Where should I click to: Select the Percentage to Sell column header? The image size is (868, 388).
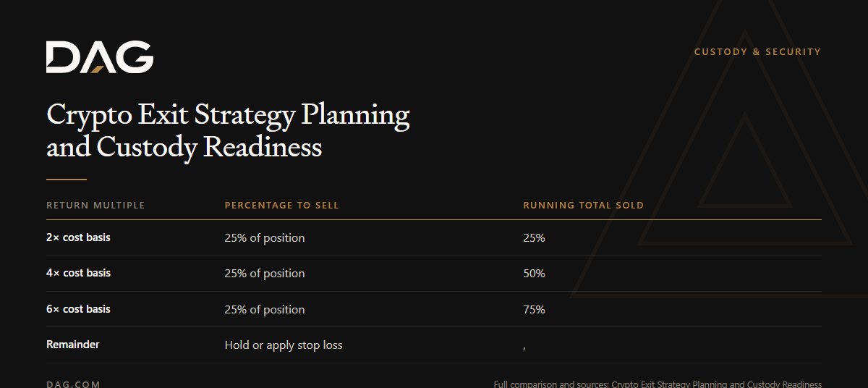click(281, 206)
